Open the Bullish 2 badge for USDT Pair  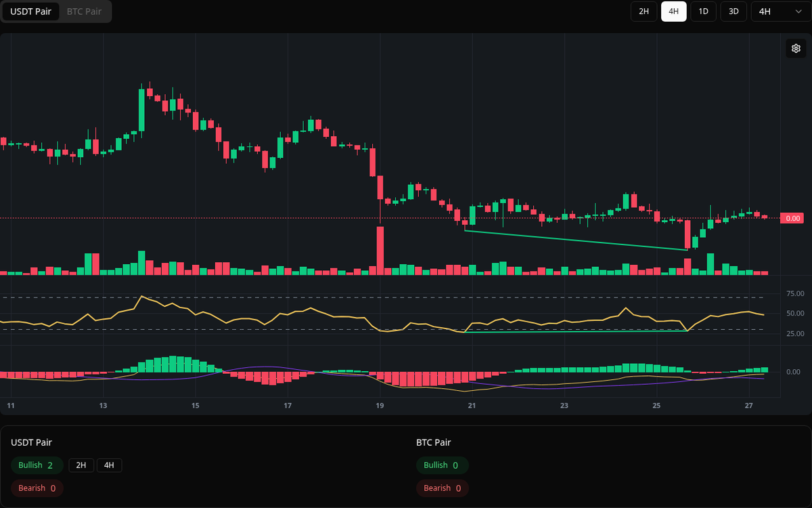pos(37,465)
